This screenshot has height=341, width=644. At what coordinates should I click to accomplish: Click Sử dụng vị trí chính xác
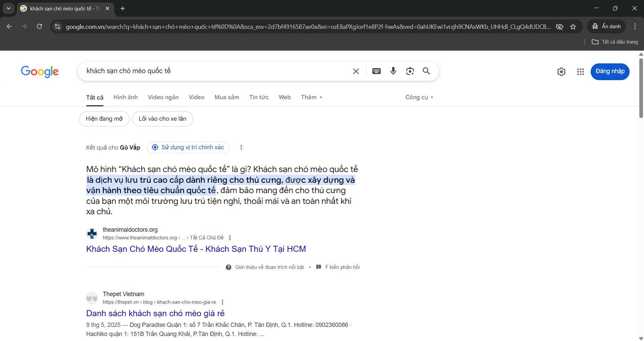(188, 147)
